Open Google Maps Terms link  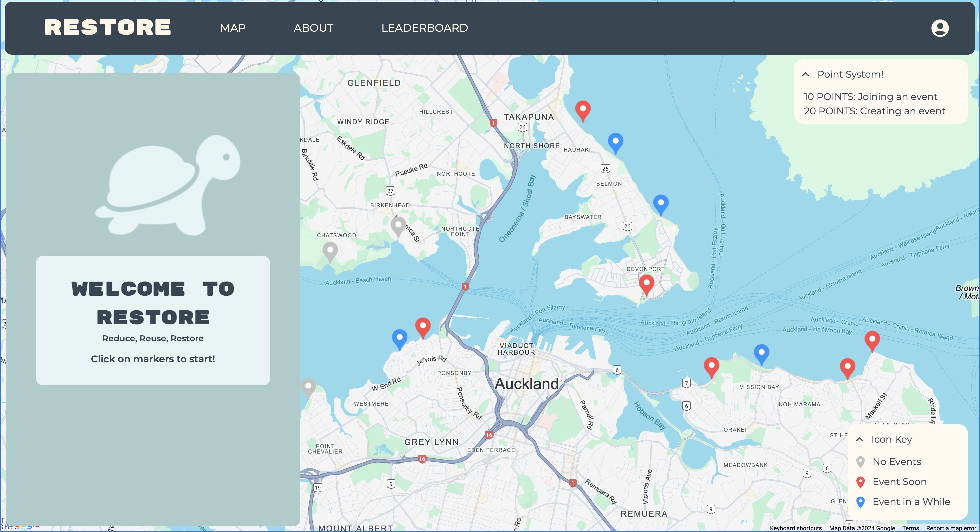(910, 528)
